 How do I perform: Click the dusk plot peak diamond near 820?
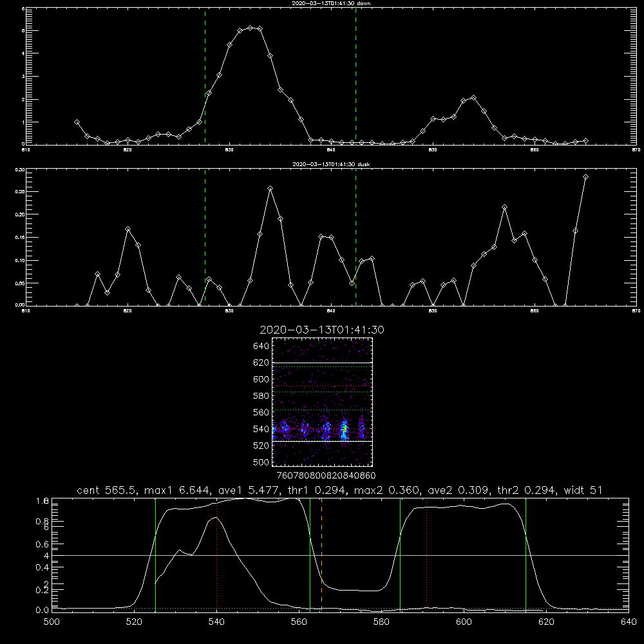coord(128,229)
